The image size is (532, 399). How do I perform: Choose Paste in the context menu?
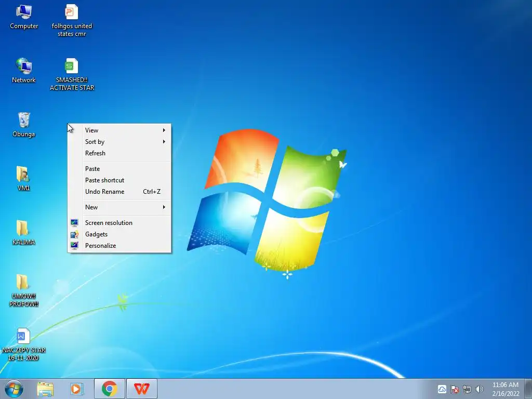[119, 169]
